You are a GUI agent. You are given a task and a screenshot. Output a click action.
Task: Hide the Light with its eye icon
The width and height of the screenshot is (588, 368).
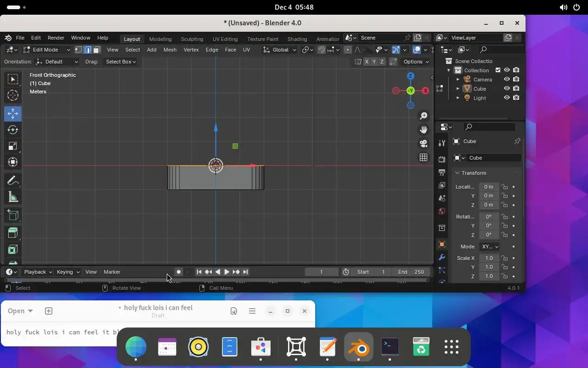[x=507, y=98]
